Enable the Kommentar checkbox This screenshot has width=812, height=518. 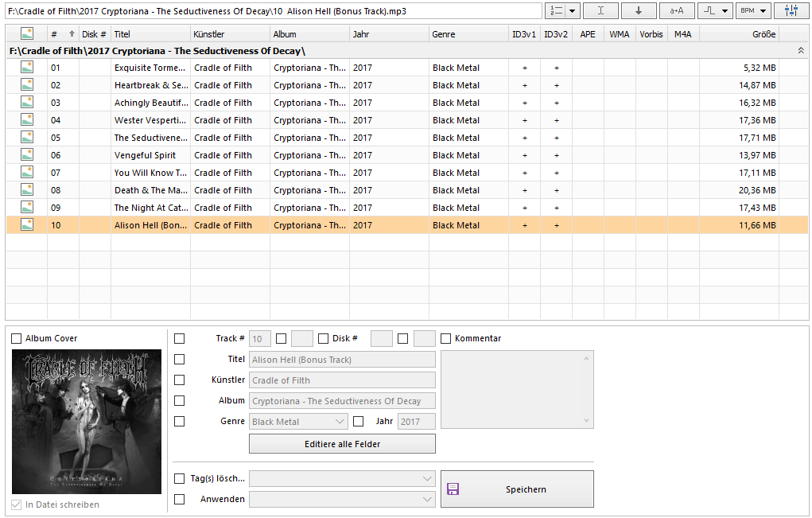(x=445, y=338)
